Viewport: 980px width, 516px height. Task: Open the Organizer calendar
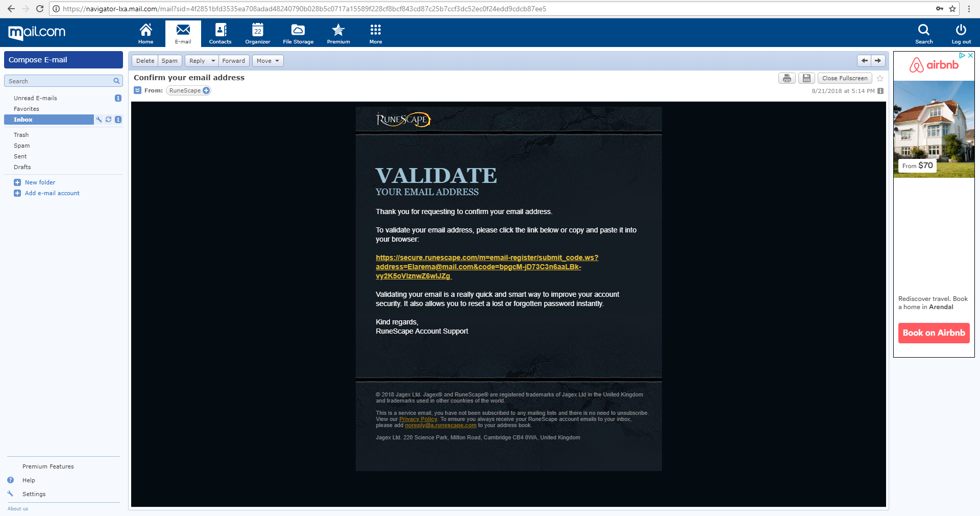point(258,34)
